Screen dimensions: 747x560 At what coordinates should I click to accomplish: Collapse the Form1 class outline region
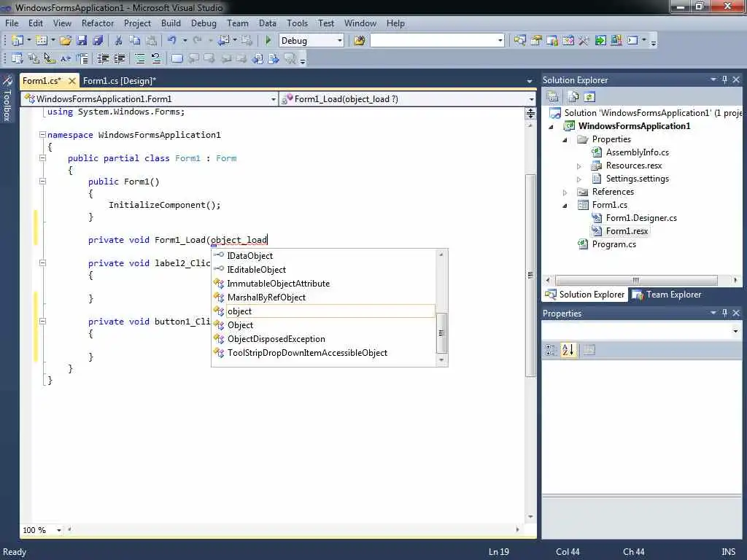pos(42,158)
